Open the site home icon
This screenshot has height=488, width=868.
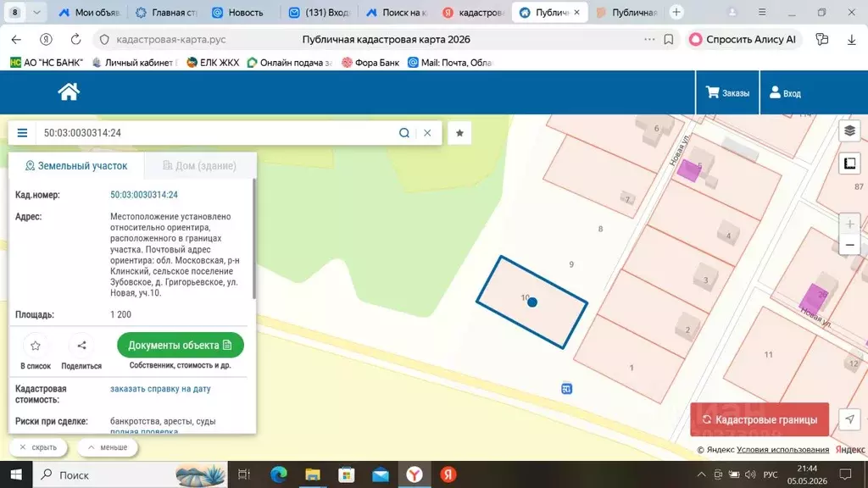pos(69,91)
